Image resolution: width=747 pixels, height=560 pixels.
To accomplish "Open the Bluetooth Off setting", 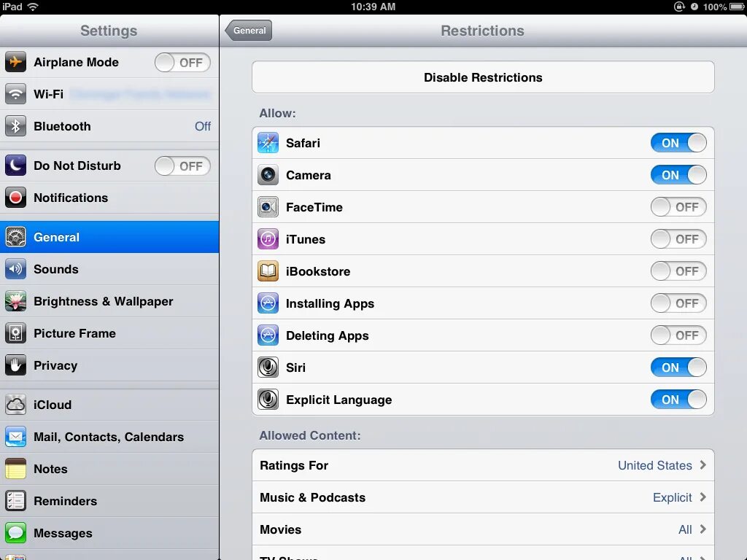I will tap(109, 126).
